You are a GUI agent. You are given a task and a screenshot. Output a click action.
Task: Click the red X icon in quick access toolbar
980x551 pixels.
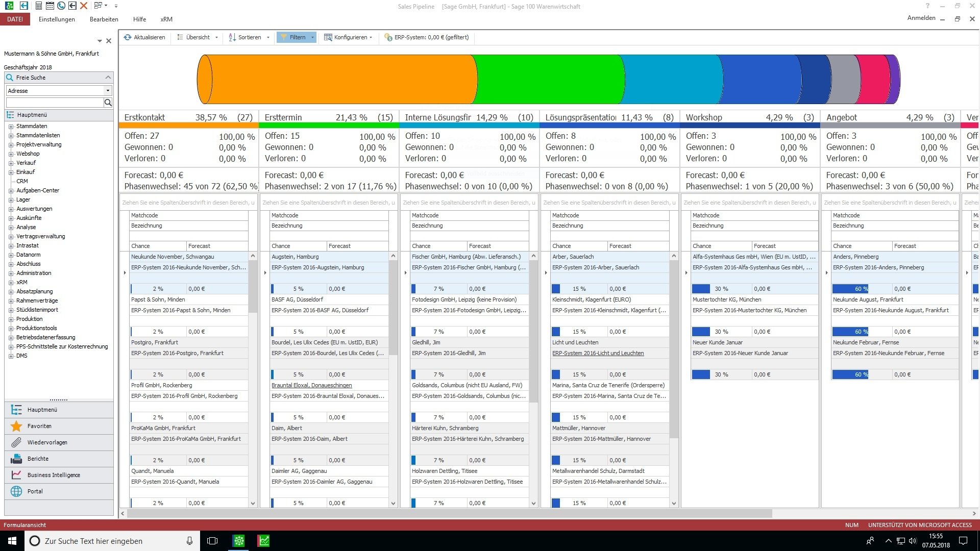84,6
